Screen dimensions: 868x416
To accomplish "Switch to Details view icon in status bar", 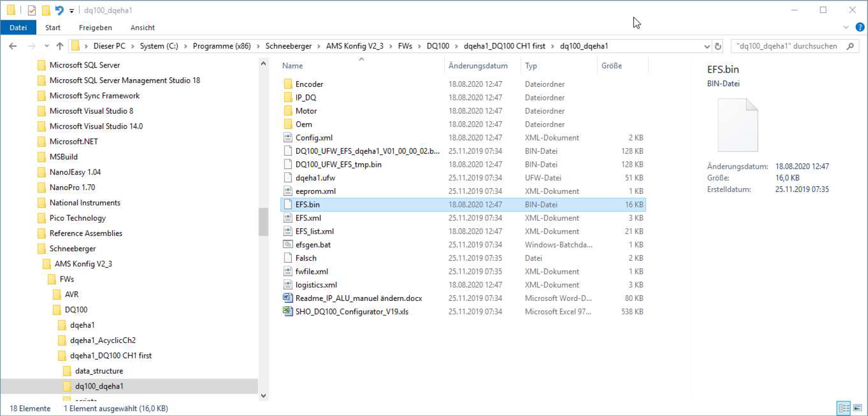I will click(x=843, y=408).
